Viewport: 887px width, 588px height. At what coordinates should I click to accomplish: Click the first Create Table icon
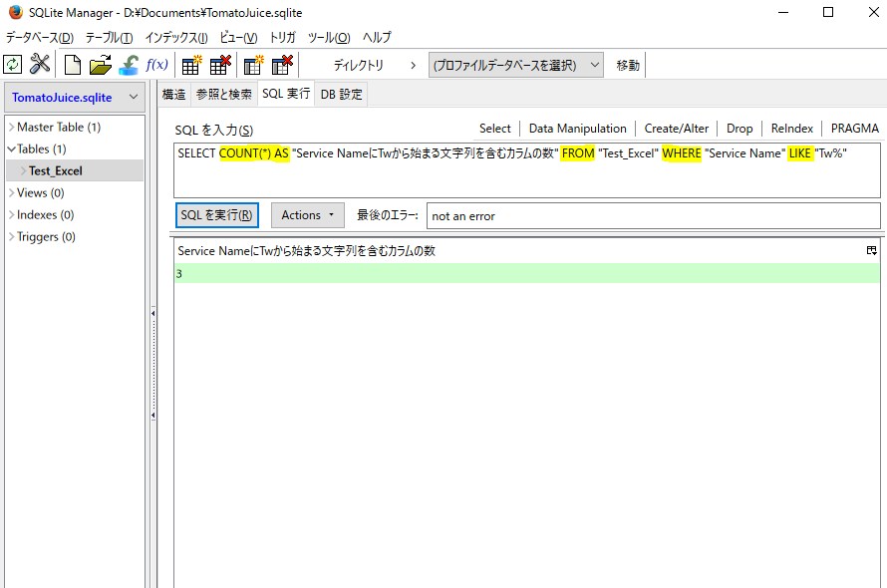[191, 65]
